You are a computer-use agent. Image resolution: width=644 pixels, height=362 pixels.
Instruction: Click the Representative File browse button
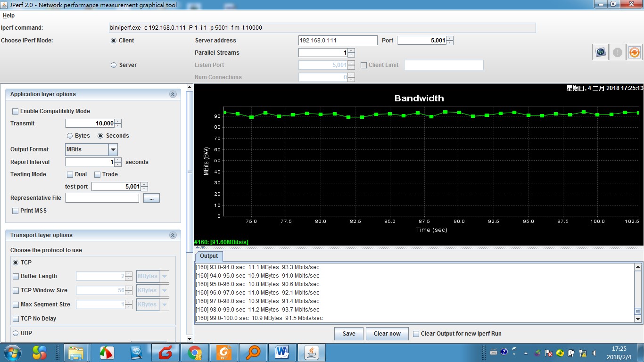click(151, 198)
